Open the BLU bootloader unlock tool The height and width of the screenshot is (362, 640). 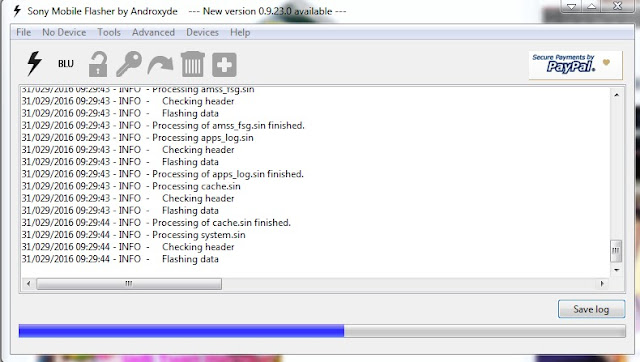click(66, 64)
